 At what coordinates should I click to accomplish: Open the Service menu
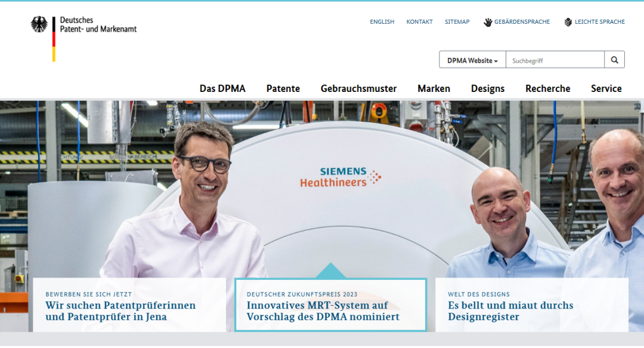[x=606, y=88]
